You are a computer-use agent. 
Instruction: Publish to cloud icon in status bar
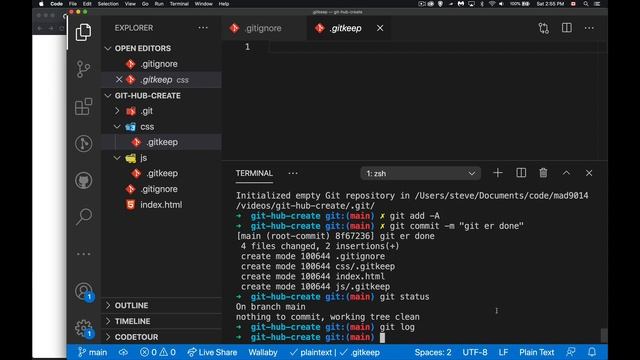tap(123, 352)
